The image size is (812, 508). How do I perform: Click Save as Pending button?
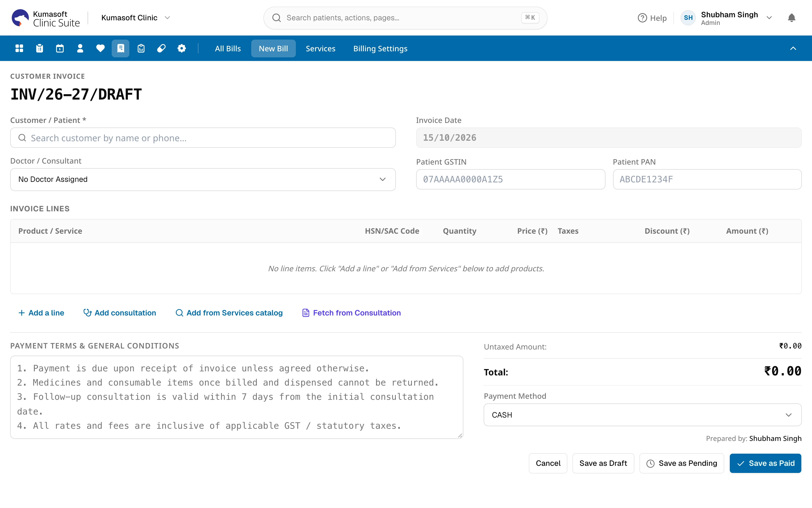click(682, 463)
